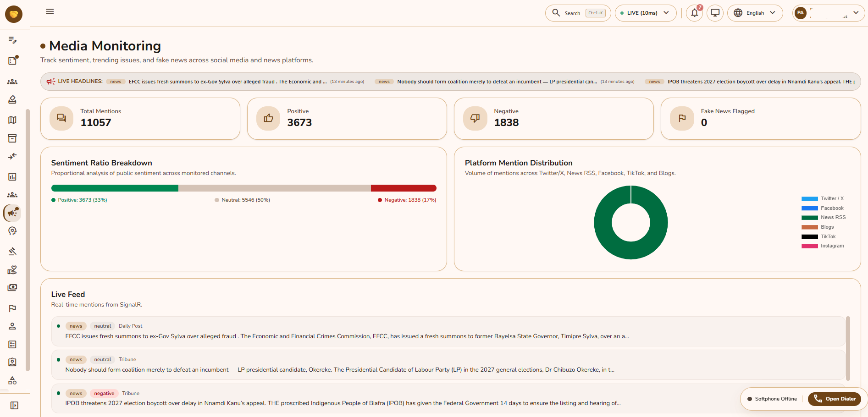Image resolution: width=868 pixels, height=417 pixels.
Task: Open the ID badge sidebar icon
Action: (x=12, y=362)
